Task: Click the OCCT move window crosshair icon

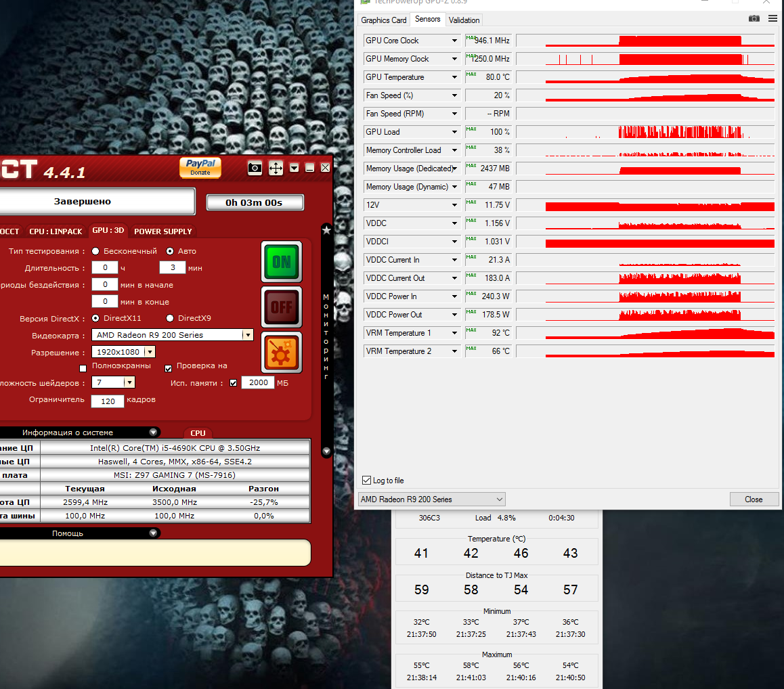Action: click(x=276, y=168)
